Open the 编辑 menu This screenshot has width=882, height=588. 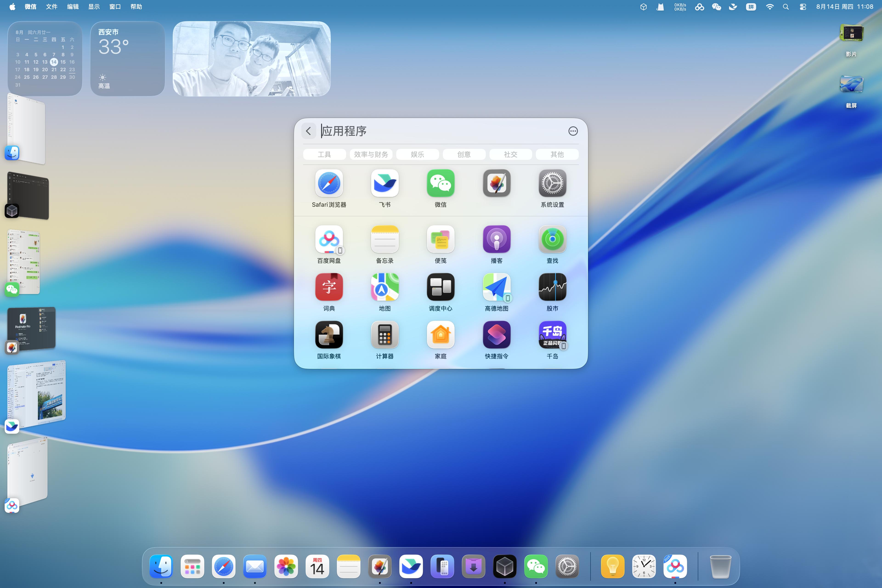(73, 7)
